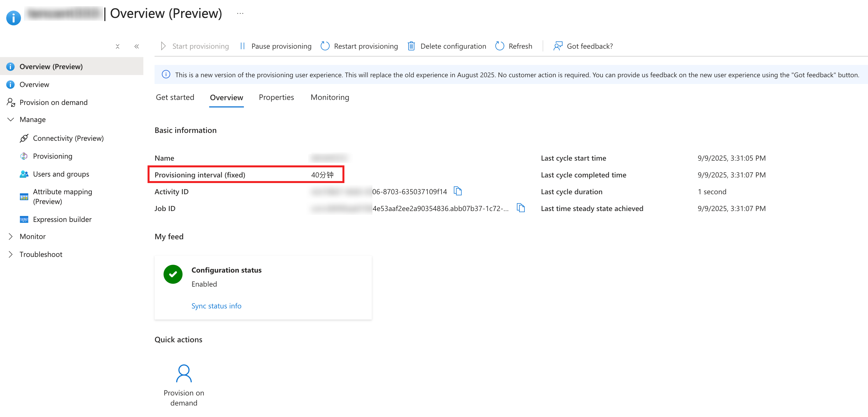The height and width of the screenshot is (417, 868).
Task: Expand the Troubleshoot section
Action: point(11,254)
